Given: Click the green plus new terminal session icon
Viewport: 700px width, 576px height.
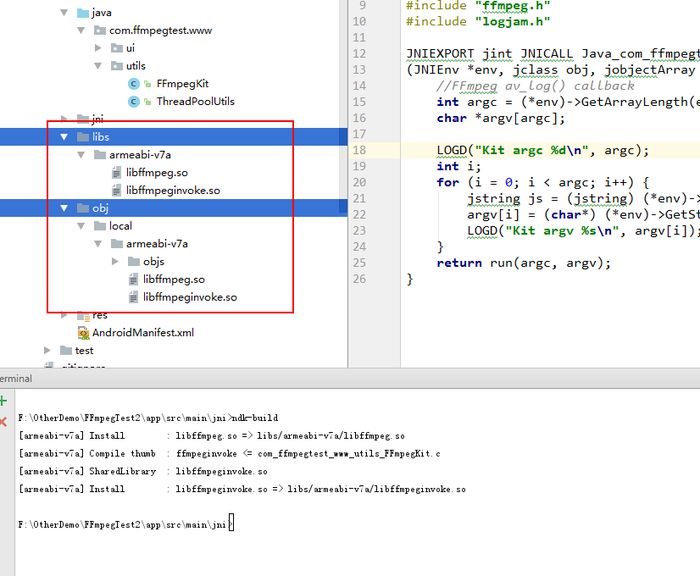Looking at the screenshot, I should click(x=4, y=401).
